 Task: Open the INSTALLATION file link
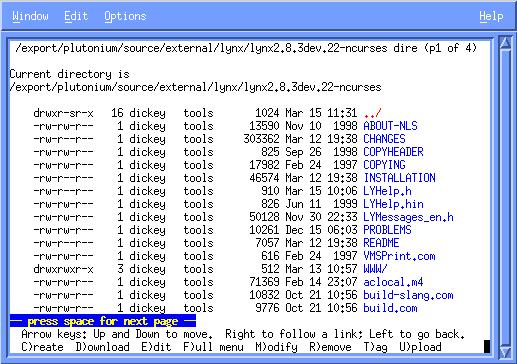399,178
